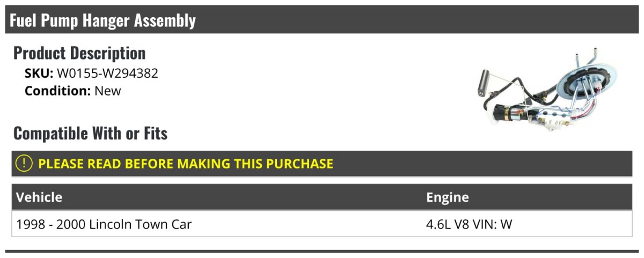Click the "Engine" column header

(448, 197)
